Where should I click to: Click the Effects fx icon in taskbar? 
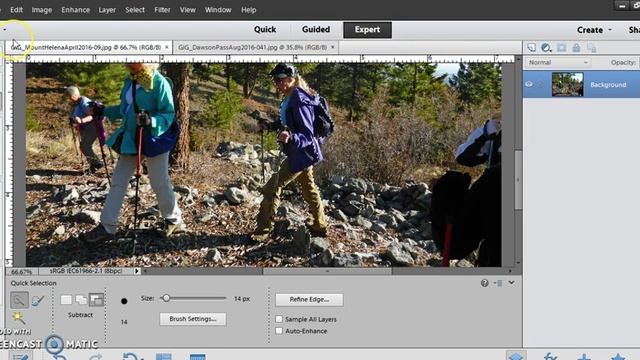[x=550, y=356]
